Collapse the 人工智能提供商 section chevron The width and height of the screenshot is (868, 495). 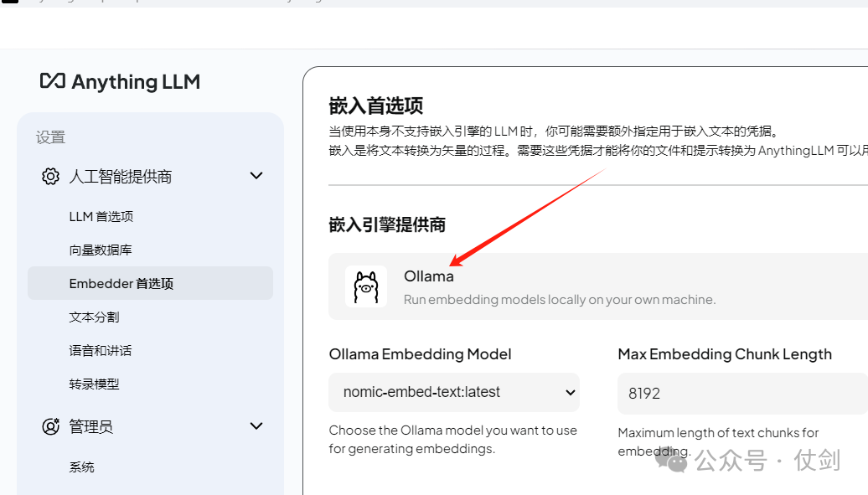coord(256,176)
